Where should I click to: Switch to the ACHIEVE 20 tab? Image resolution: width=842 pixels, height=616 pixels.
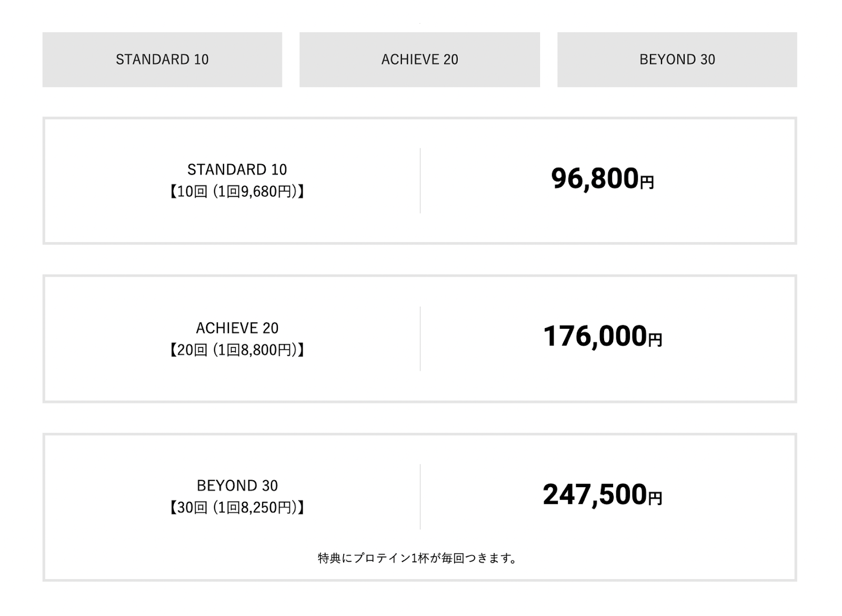coord(419,59)
